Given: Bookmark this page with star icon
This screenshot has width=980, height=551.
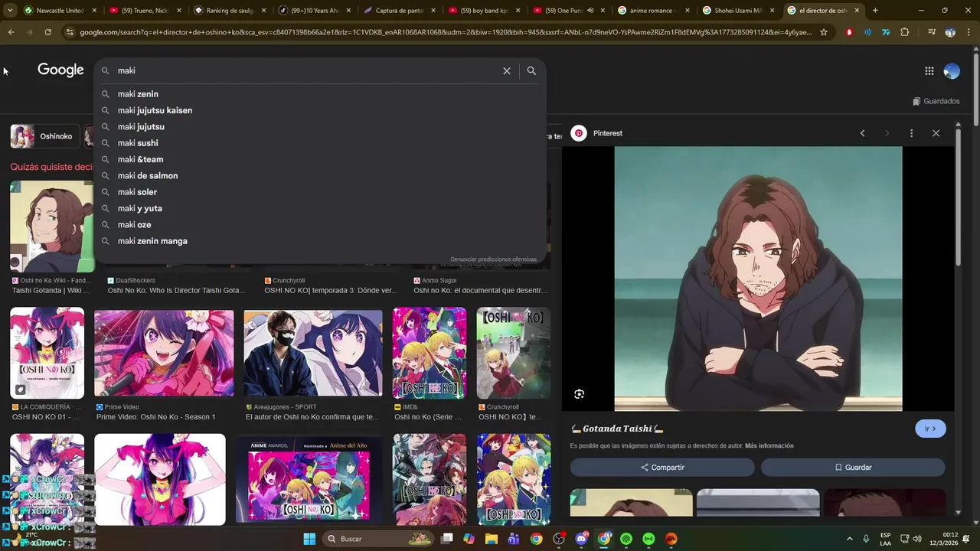Looking at the screenshot, I should pyautogui.click(x=824, y=32).
